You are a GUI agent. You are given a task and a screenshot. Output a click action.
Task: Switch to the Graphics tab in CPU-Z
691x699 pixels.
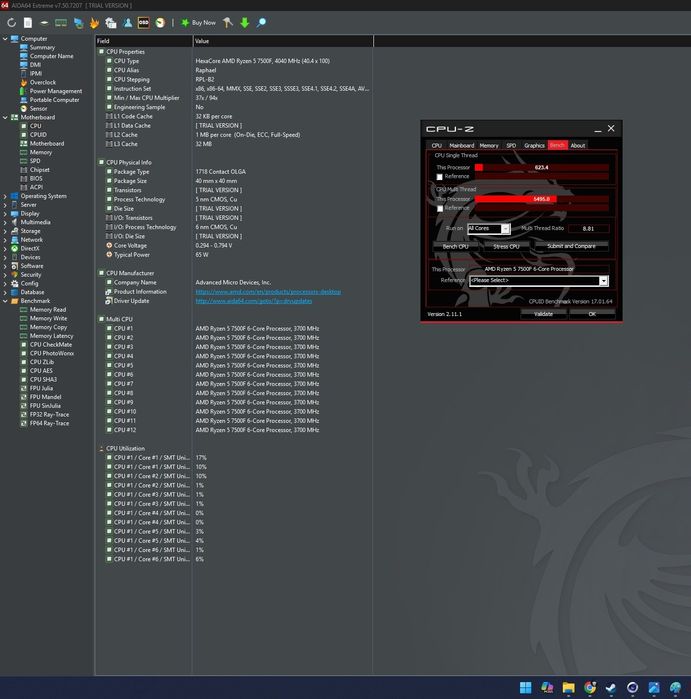pos(534,145)
